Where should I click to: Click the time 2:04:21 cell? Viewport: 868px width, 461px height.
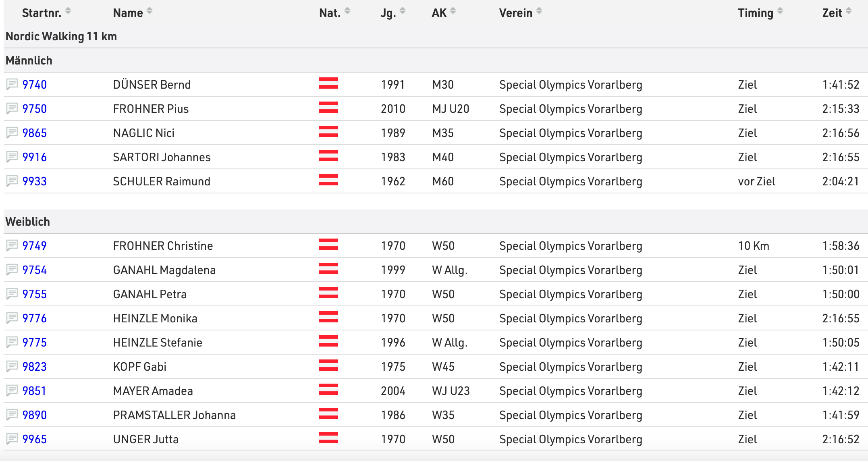click(841, 181)
